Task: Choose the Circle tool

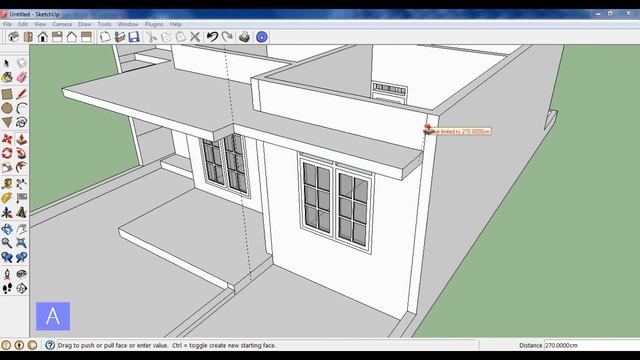Action: coord(7,108)
